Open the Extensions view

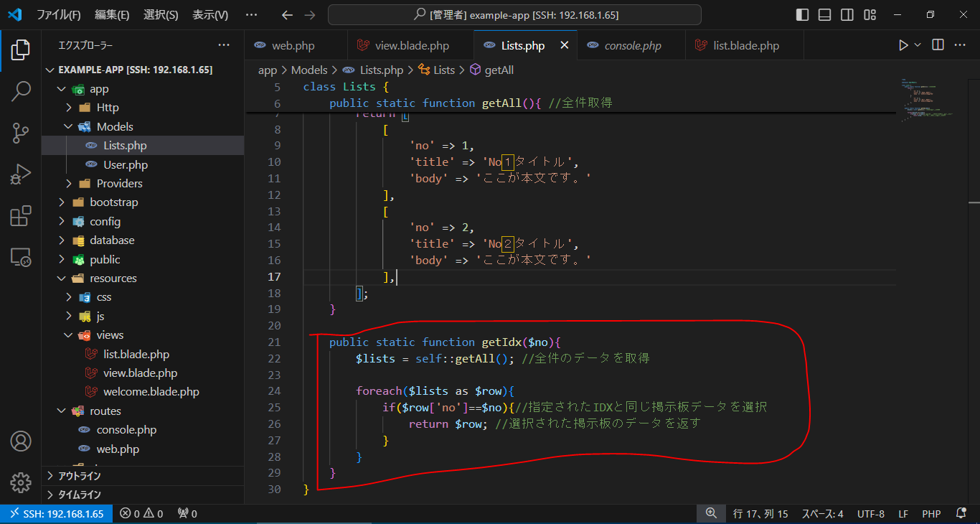tap(21, 216)
